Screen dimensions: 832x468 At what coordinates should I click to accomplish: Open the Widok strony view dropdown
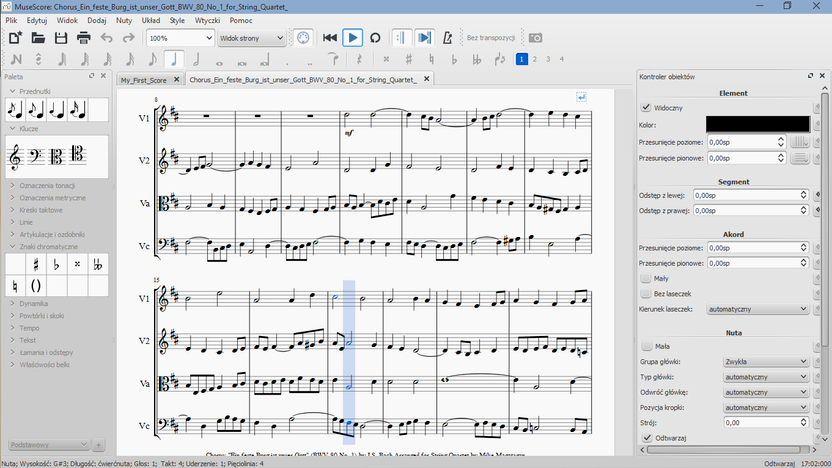pos(252,38)
